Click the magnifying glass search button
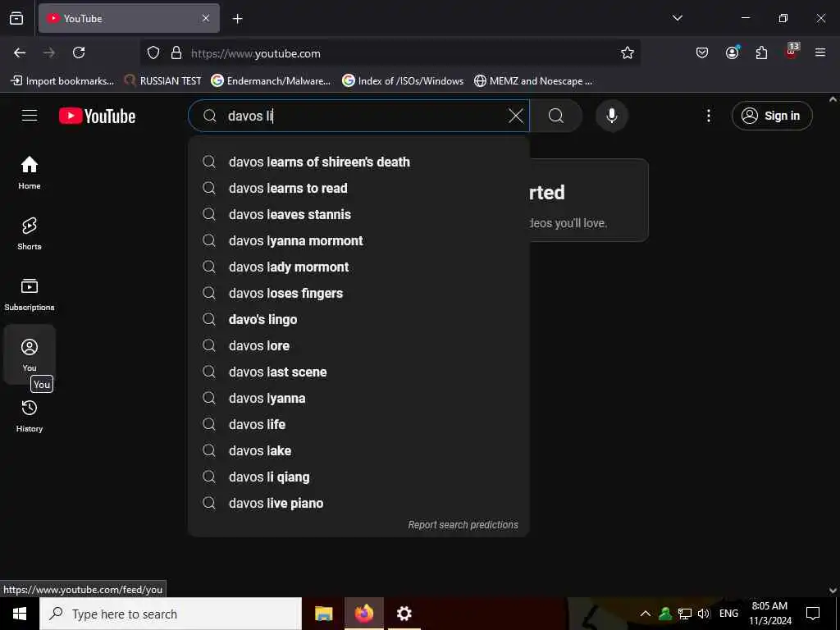 (x=556, y=116)
